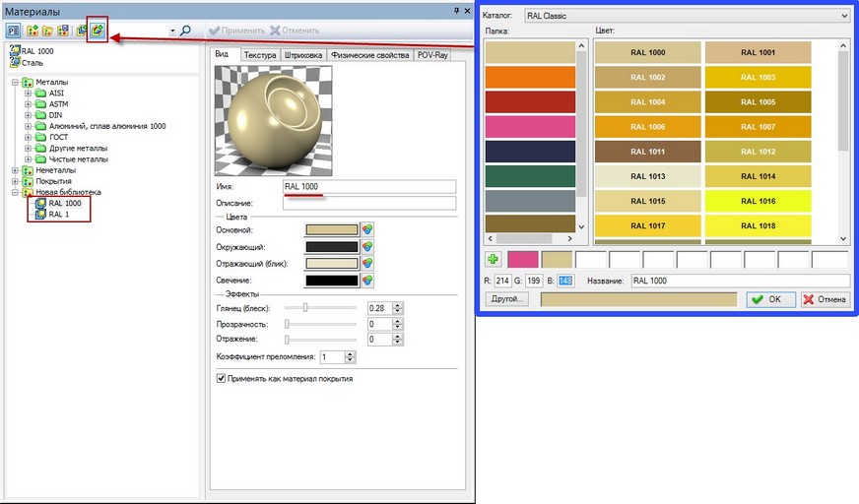The height and width of the screenshot is (504, 859).
Task: Click the material preview sphere thumbnail
Action: pos(274,120)
